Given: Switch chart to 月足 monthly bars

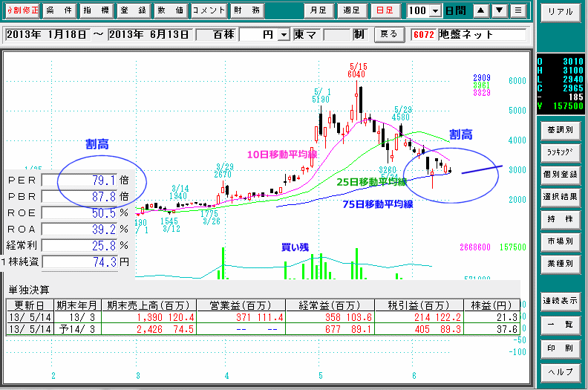Looking at the screenshot, I should [x=318, y=10].
